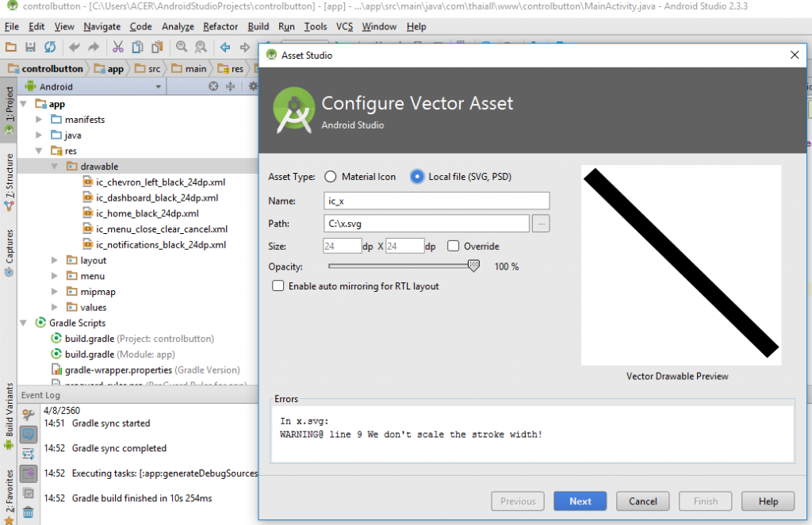The height and width of the screenshot is (525, 812).
Task: Select the Material Icon radio button
Action: point(331,177)
